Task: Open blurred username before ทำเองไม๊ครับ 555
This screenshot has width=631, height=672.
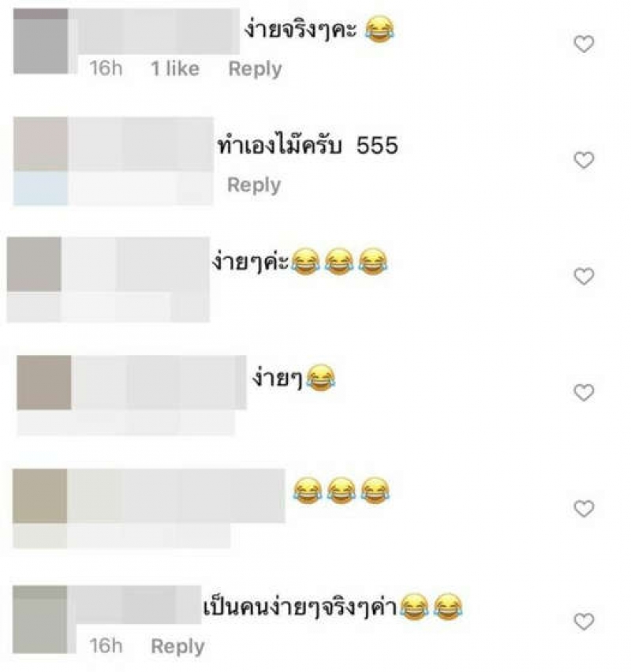Action: 140,144
